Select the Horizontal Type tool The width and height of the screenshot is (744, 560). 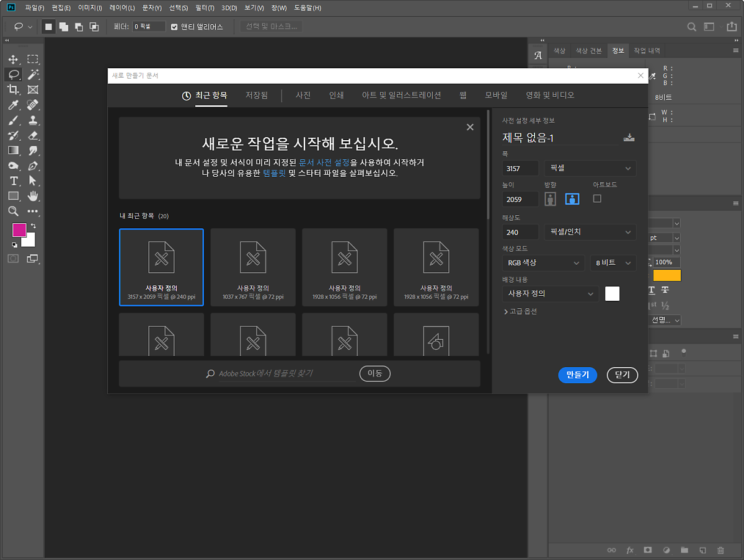tap(13, 180)
